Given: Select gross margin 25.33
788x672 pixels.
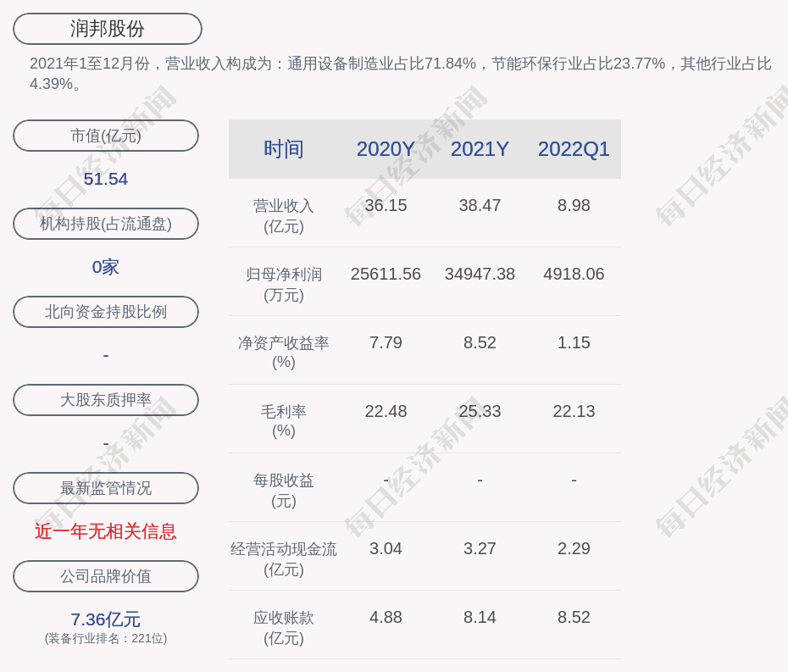Looking at the screenshot, I should pyautogui.click(x=480, y=411).
